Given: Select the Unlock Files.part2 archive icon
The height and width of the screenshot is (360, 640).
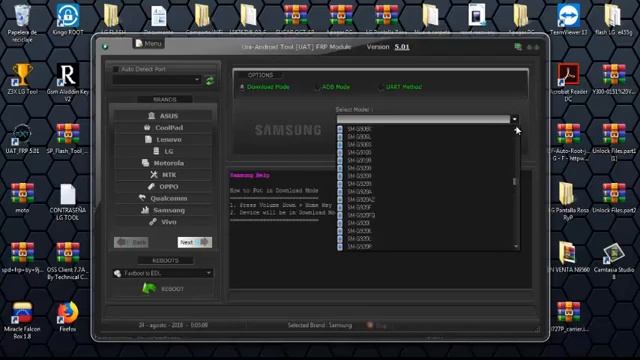Looking at the screenshot, I should coord(613,198).
